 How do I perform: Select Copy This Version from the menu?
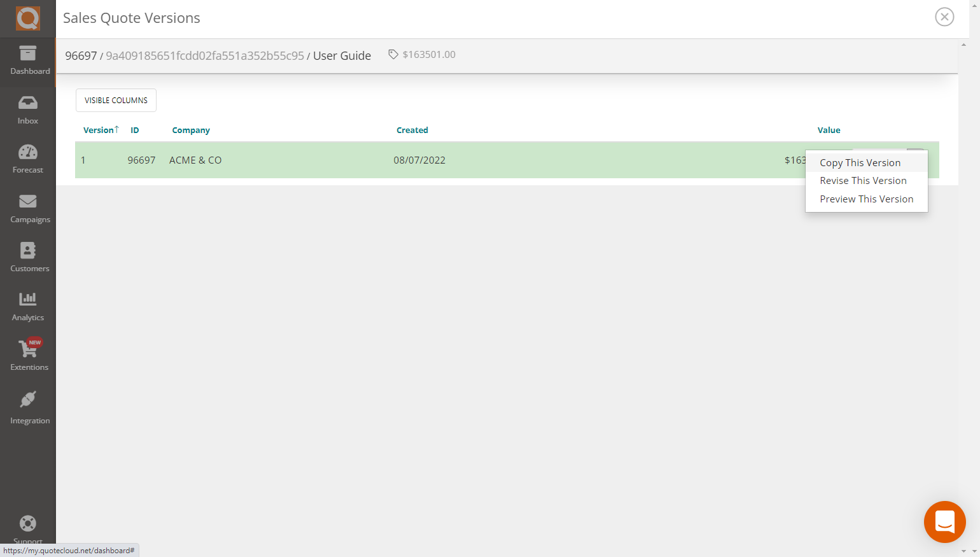(860, 162)
